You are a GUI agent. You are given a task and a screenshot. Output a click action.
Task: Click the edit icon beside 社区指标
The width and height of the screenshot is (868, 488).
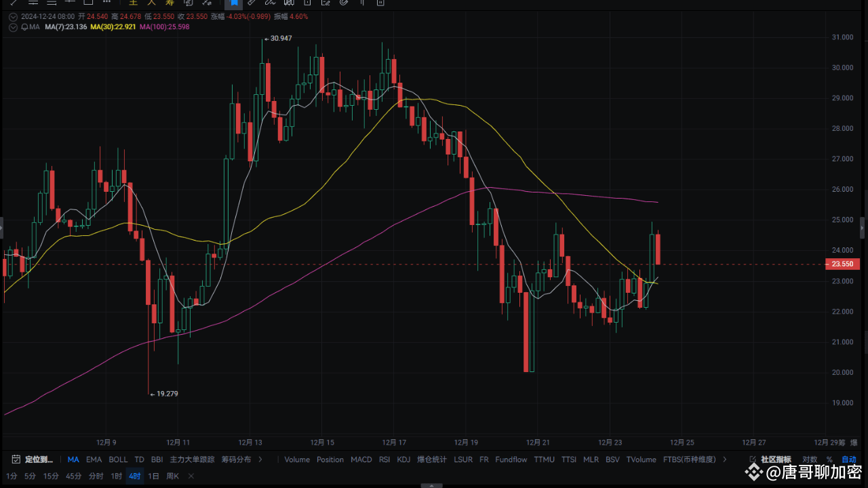(x=753, y=459)
